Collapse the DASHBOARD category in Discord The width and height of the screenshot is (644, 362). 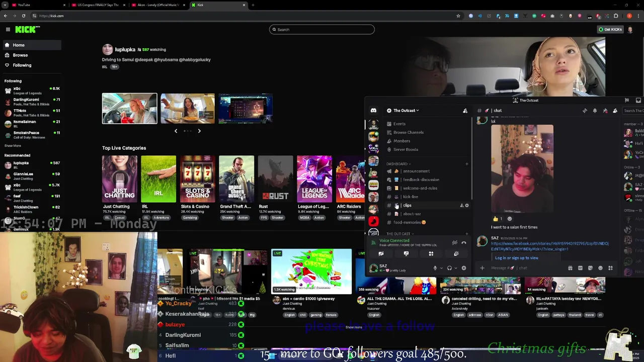(x=398, y=164)
